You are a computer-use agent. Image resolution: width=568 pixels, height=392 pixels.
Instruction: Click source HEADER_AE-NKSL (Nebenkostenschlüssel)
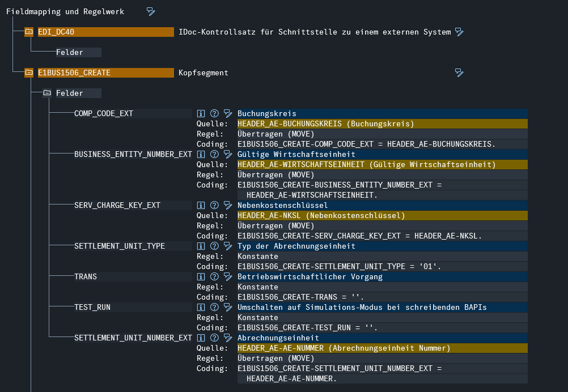tap(383, 216)
